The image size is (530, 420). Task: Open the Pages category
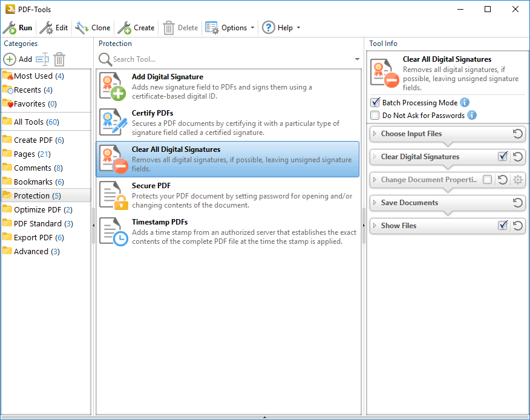point(46,154)
